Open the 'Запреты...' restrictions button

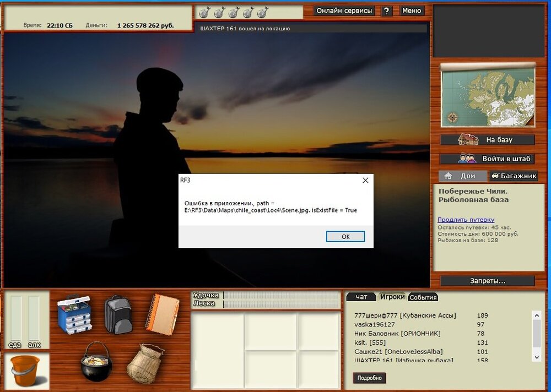click(x=488, y=281)
